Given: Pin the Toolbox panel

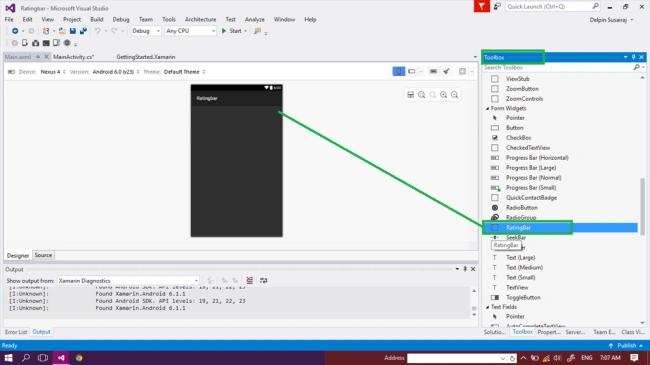Looking at the screenshot, I should coord(633,57).
